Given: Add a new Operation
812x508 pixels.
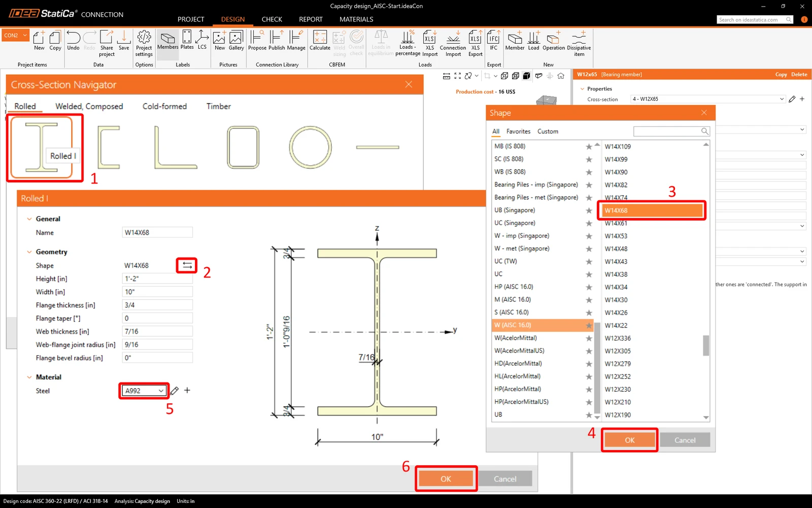Looking at the screenshot, I should pos(553,40).
